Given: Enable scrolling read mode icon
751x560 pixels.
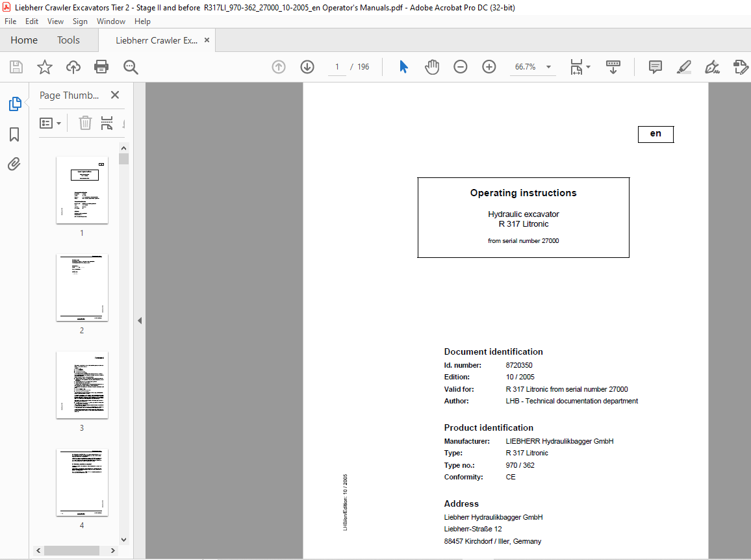Looking at the screenshot, I should 613,67.
